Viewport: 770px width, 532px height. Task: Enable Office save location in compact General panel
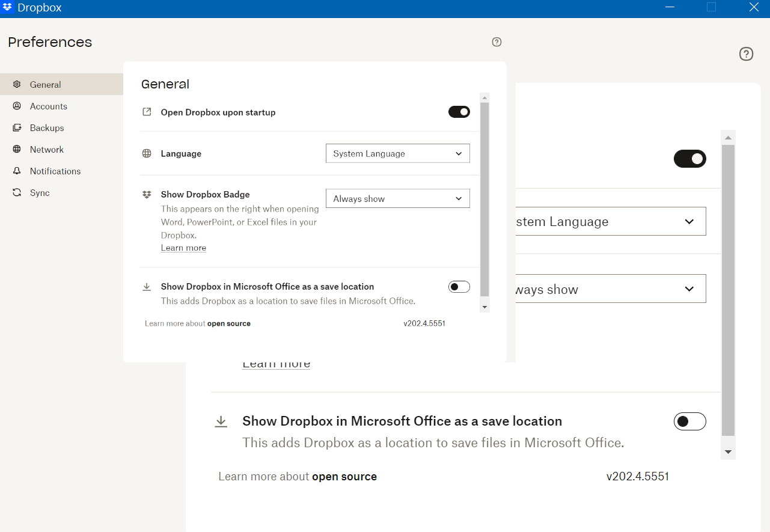point(459,287)
